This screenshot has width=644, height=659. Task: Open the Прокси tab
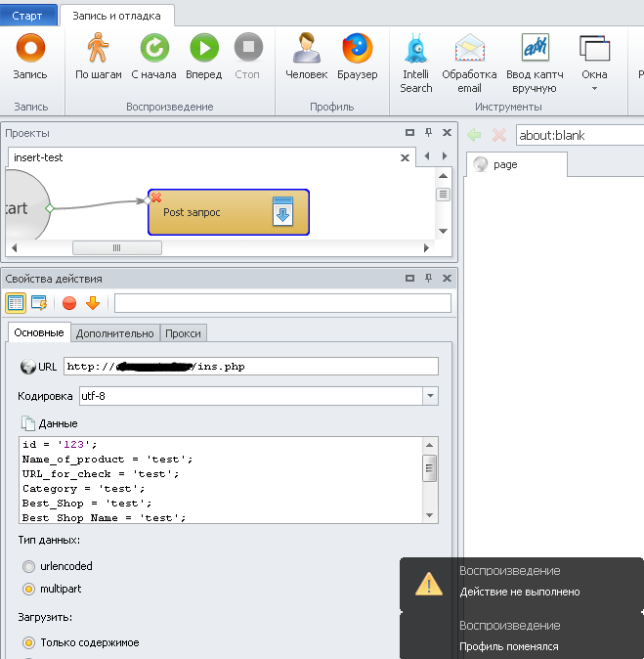(x=183, y=333)
